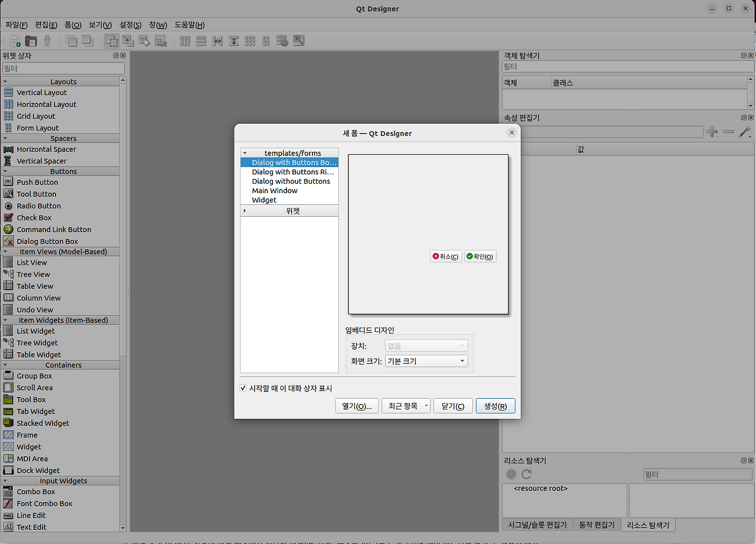
Task: Select the Tree View widget
Action: tap(34, 274)
